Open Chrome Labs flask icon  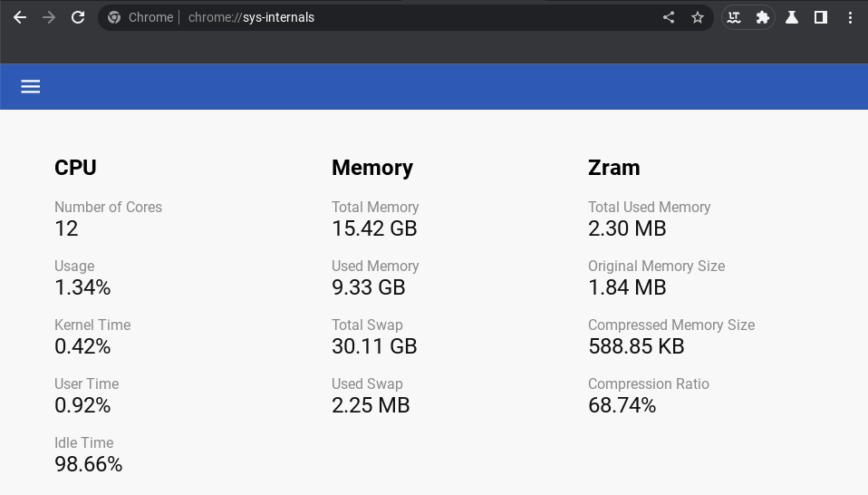792,18
